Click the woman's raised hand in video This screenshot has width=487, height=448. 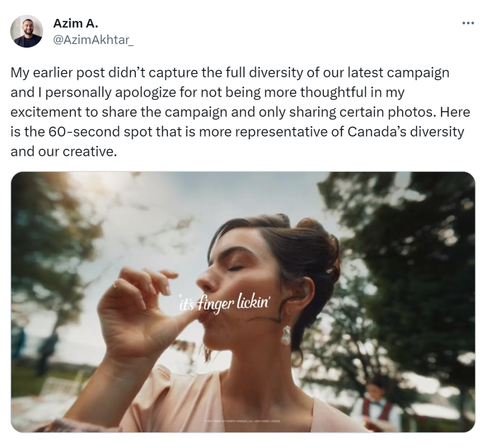click(140, 311)
